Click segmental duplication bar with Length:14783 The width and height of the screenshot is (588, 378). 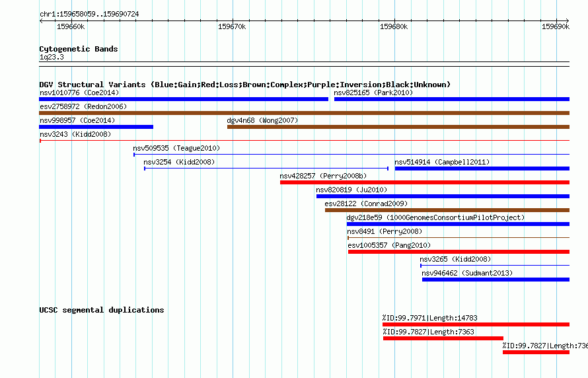[x=476, y=324]
